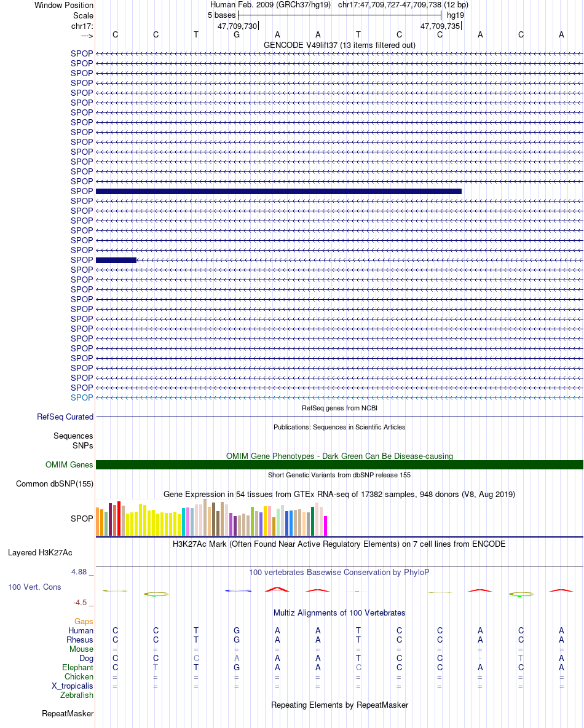Open the RefSeq genes from NCBI title
This screenshot has height=728, width=584.
(x=339, y=408)
